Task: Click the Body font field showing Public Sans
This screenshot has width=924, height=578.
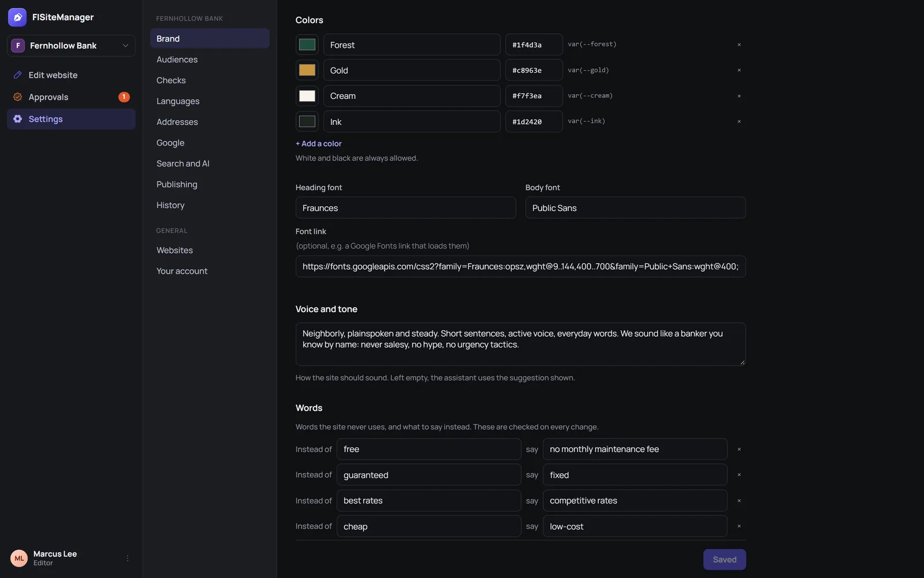Action: pos(636,208)
